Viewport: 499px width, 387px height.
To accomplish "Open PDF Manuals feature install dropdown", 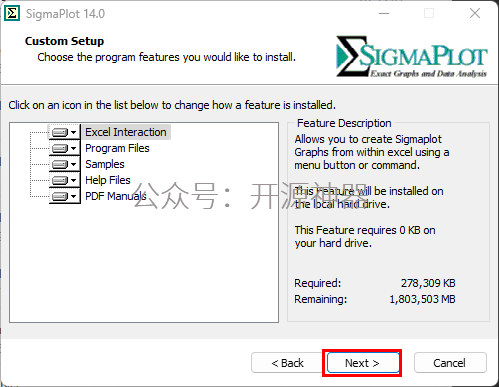I will (65, 196).
